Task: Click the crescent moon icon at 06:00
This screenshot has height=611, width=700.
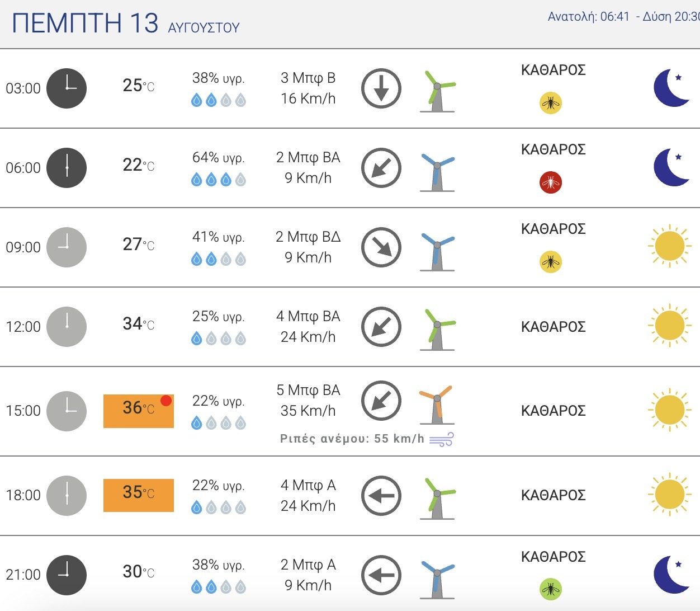Action: tap(671, 167)
